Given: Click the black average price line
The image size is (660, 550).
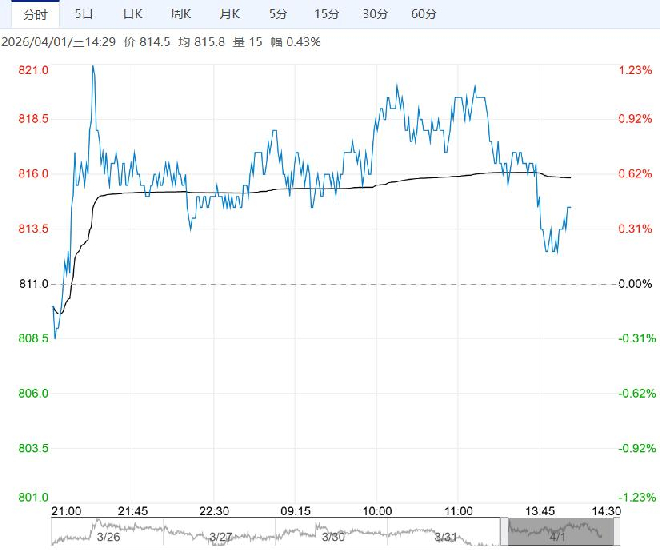Looking at the screenshot, I should pyautogui.click(x=300, y=189).
